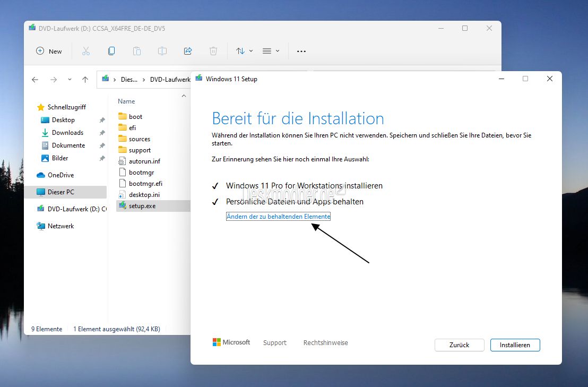
Task: Close the Windows 11 Setup window
Action: point(550,79)
